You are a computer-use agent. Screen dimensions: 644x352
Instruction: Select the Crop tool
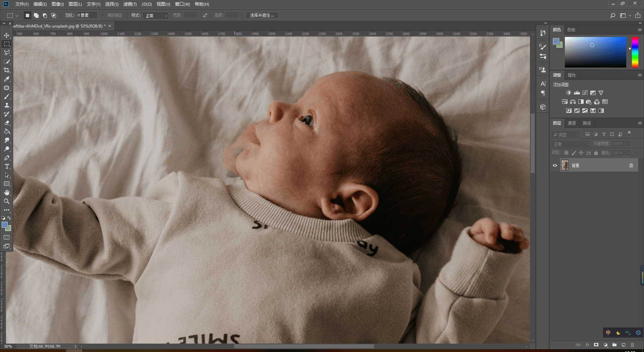coord(7,70)
